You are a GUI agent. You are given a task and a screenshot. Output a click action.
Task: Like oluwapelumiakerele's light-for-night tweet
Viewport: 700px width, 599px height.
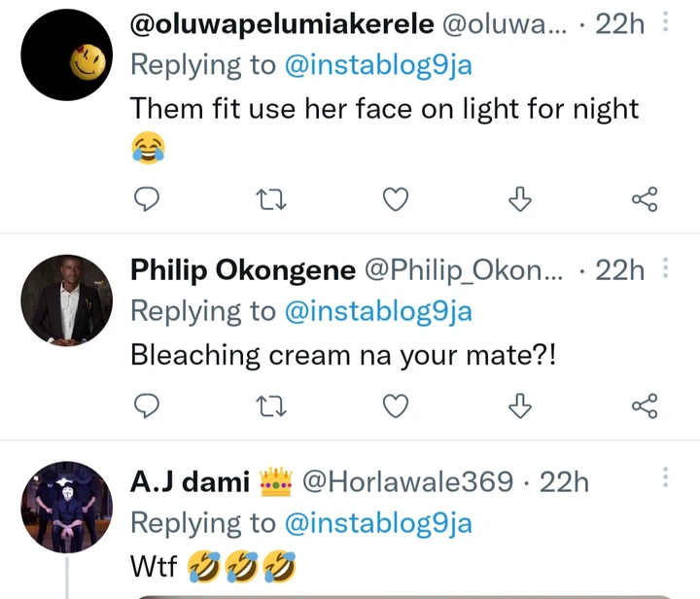tap(395, 199)
